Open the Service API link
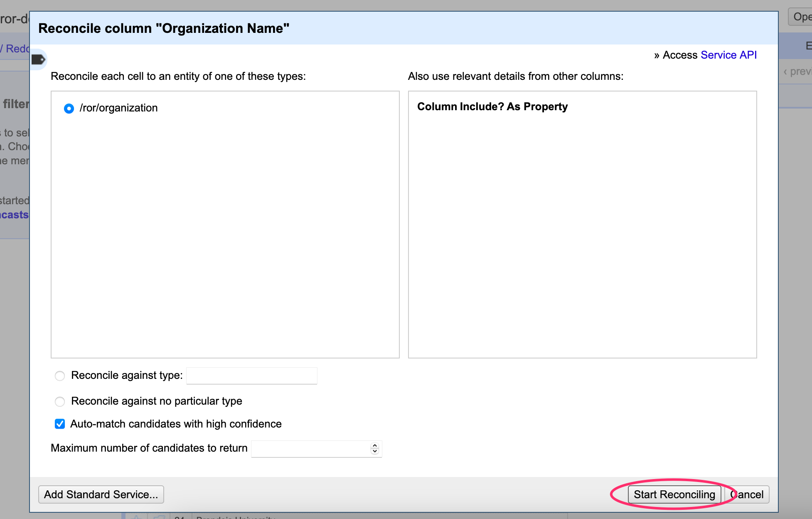Viewport: 812px width, 519px height. (x=728, y=55)
